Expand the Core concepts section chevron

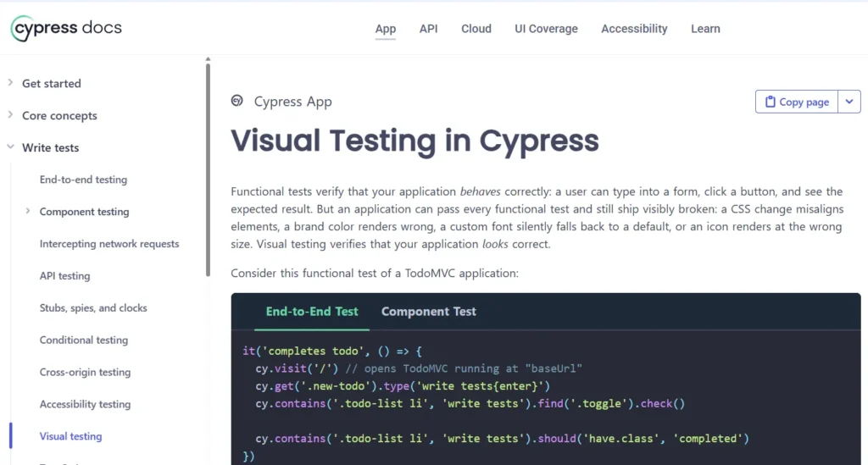coord(10,115)
